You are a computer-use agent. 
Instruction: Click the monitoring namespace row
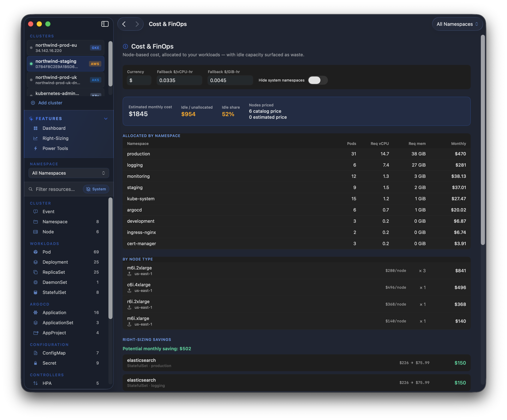[x=296, y=176]
